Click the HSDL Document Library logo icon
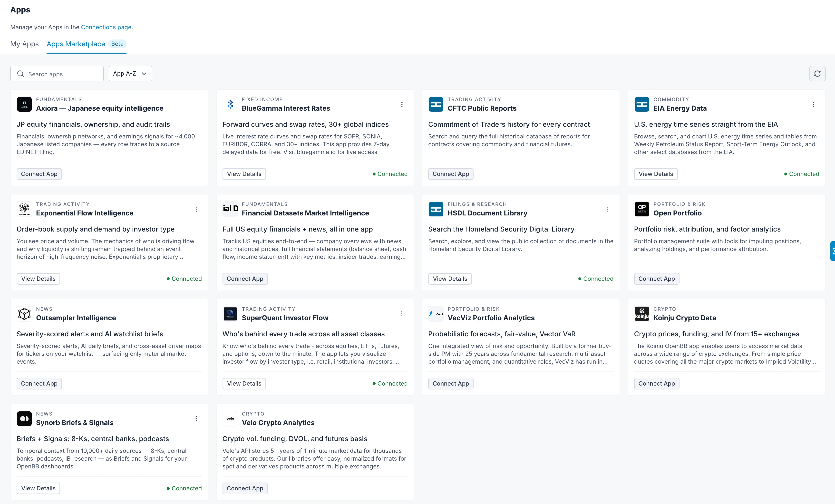This screenshot has height=504, width=835. [436, 209]
